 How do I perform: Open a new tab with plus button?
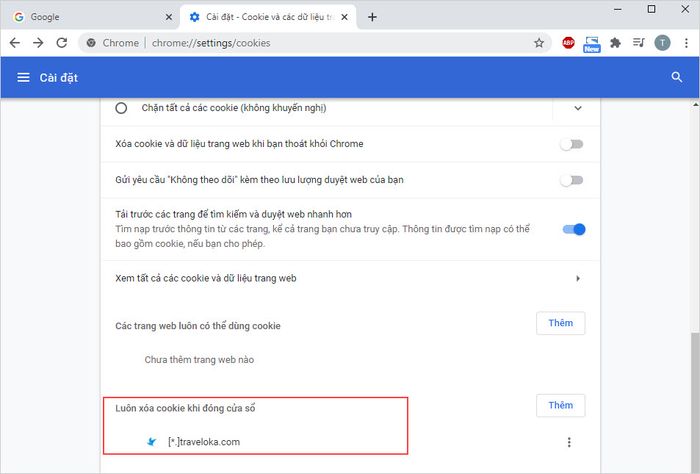(x=372, y=17)
